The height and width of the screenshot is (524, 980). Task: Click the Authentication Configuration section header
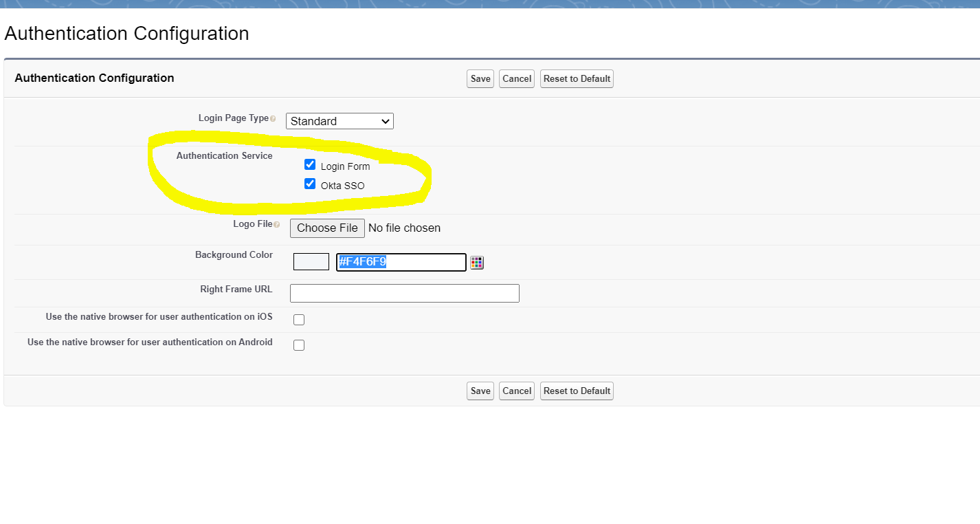coord(94,78)
